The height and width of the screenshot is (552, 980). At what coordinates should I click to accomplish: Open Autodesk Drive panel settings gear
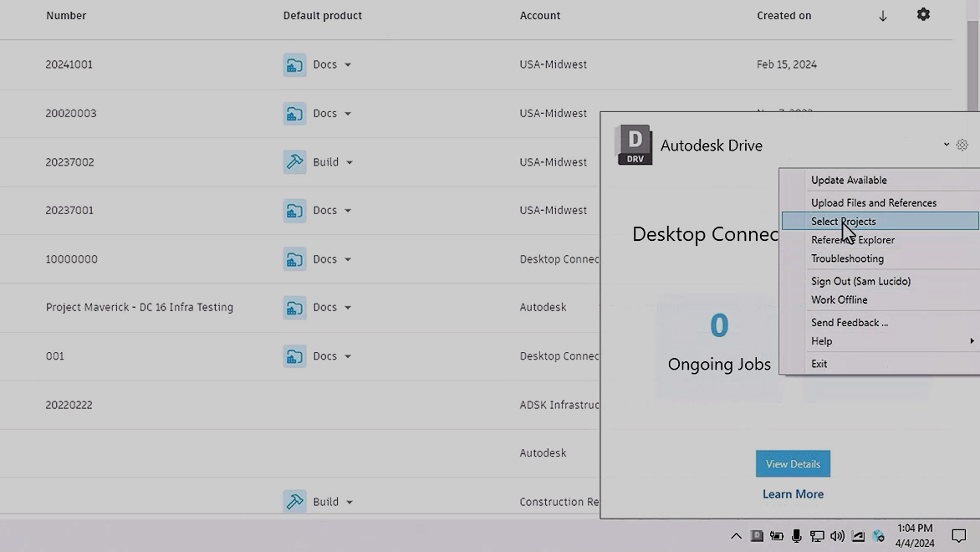pos(962,145)
